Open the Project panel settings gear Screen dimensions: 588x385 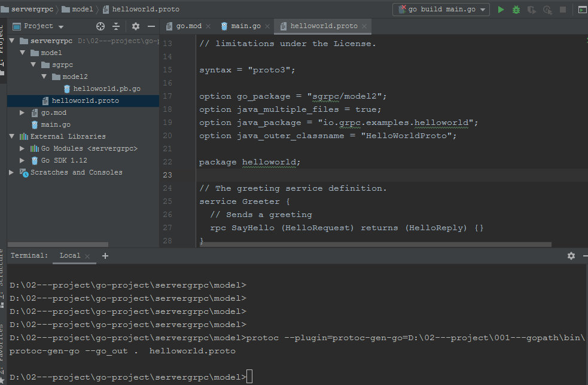click(x=135, y=26)
